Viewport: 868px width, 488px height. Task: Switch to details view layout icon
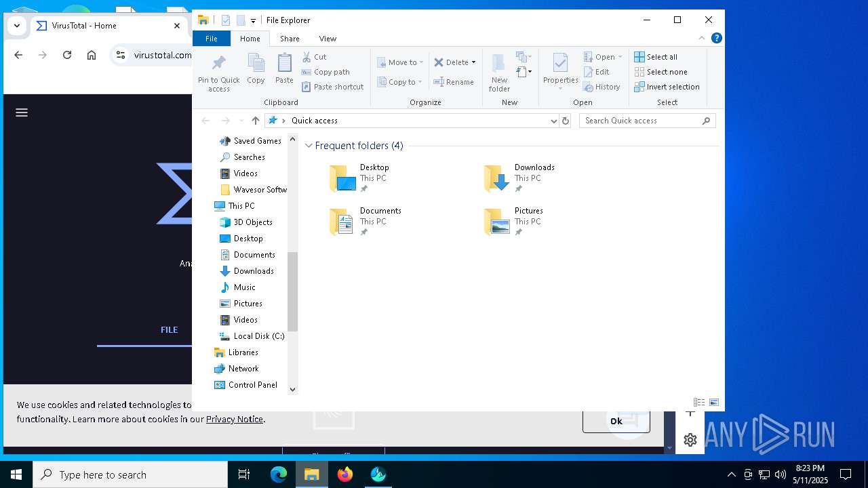[x=698, y=402]
